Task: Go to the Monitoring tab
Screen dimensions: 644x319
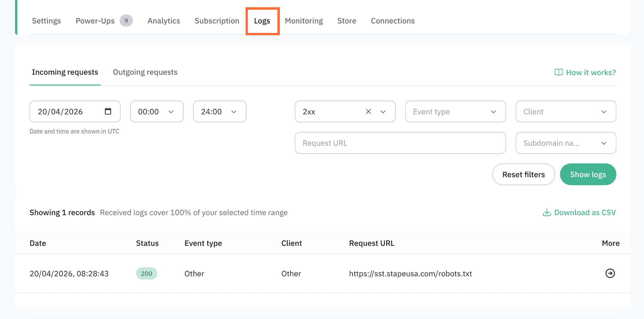Action: coord(304,21)
